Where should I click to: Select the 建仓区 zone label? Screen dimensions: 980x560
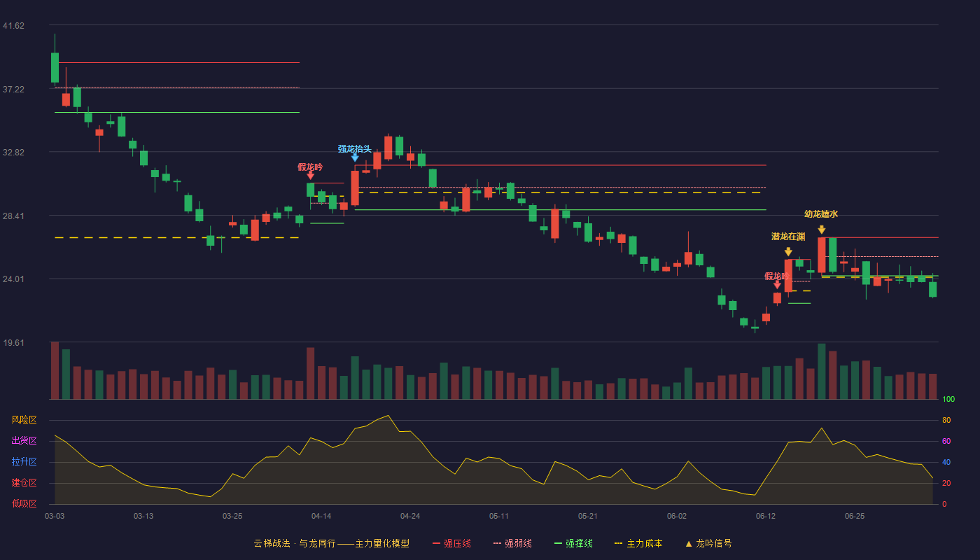[x=24, y=483]
